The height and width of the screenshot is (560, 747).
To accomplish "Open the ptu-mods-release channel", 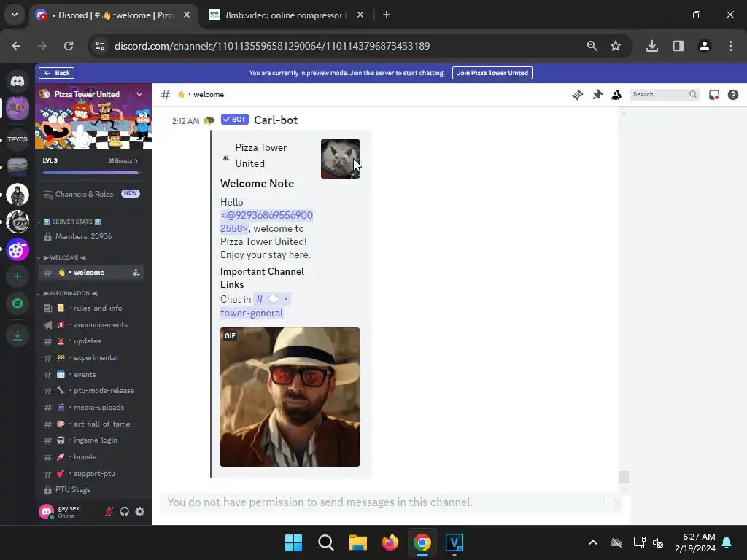I will 91,391.
